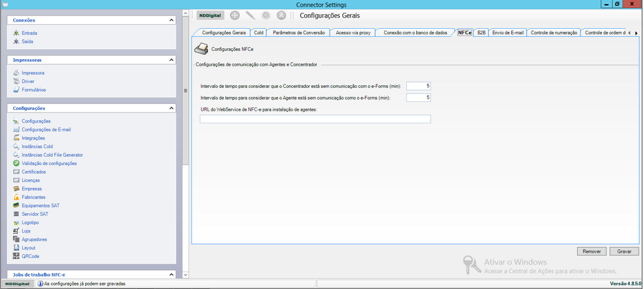The image size is (644, 289).
Task: Click the Empresas icon
Action: pos(16,188)
